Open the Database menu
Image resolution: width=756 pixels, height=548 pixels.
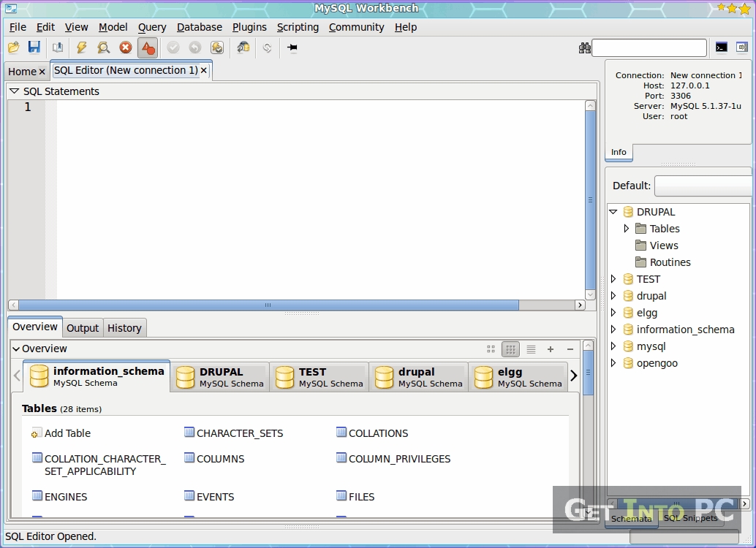click(x=199, y=28)
